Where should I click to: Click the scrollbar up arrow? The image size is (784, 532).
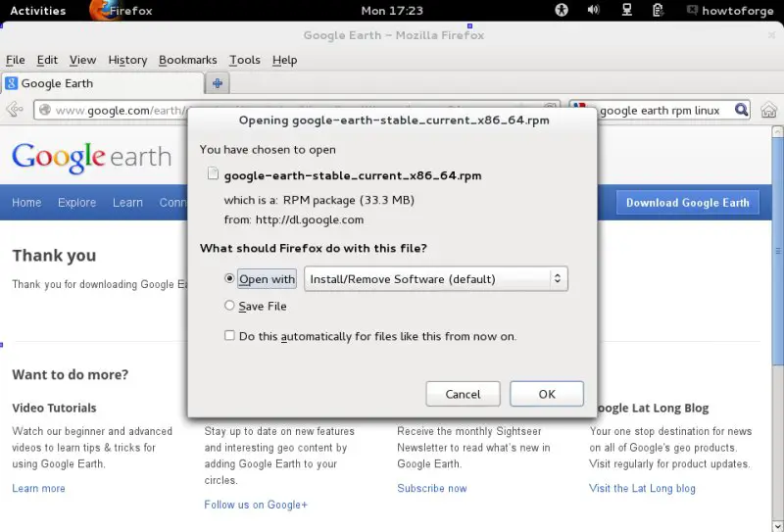point(777,131)
